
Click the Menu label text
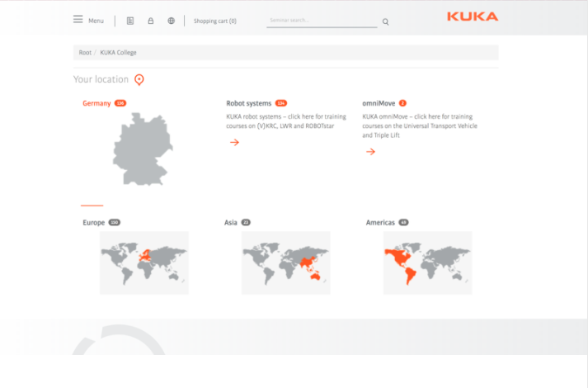tap(96, 21)
